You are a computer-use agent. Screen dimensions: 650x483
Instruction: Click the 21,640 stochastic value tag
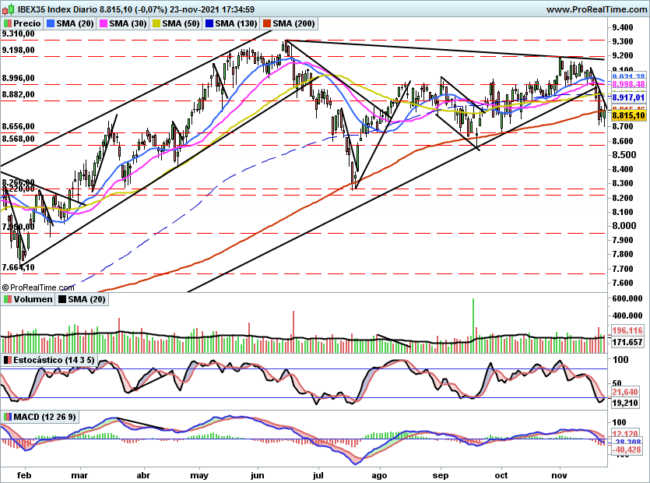626,392
